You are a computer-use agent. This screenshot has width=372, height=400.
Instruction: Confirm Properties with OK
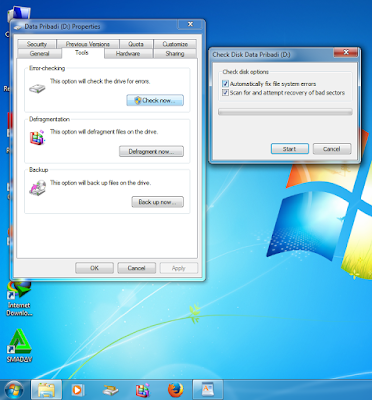click(x=94, y=268)
